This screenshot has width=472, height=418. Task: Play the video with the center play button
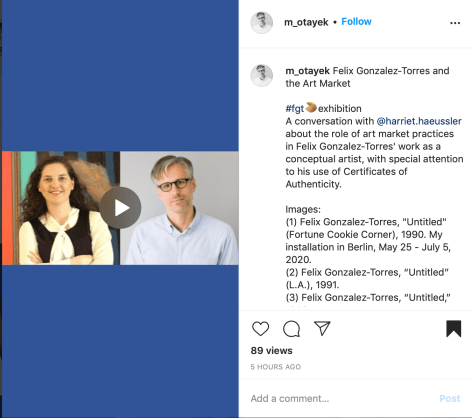coord(120,208)
